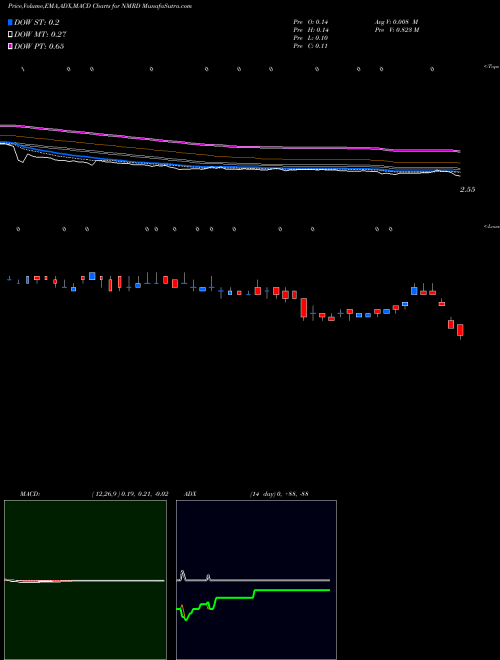Click the dark blue ADX chart panel
This screenshot has width=500, height=660.
(256, 580)
